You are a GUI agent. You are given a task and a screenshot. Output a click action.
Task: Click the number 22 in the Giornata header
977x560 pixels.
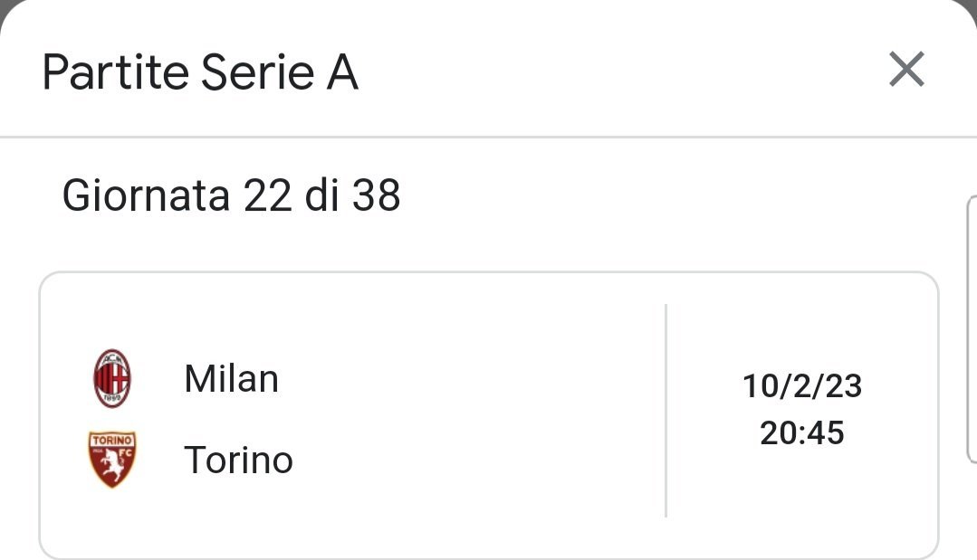tap(267, 195)
